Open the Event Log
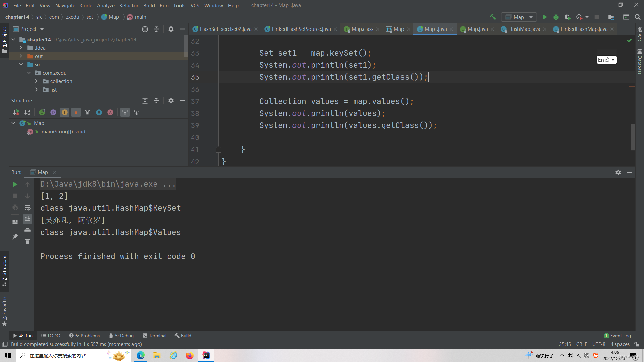The image size is (644, 362). click(x=617, y=336)
